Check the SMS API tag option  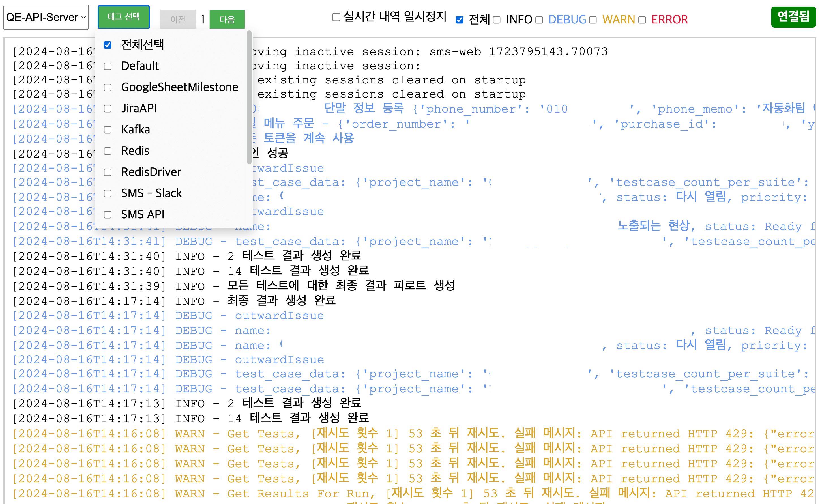point(107,215)
